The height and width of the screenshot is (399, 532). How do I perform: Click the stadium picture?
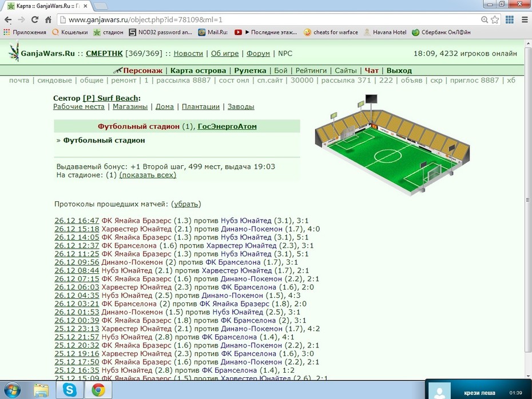point(392,145)
